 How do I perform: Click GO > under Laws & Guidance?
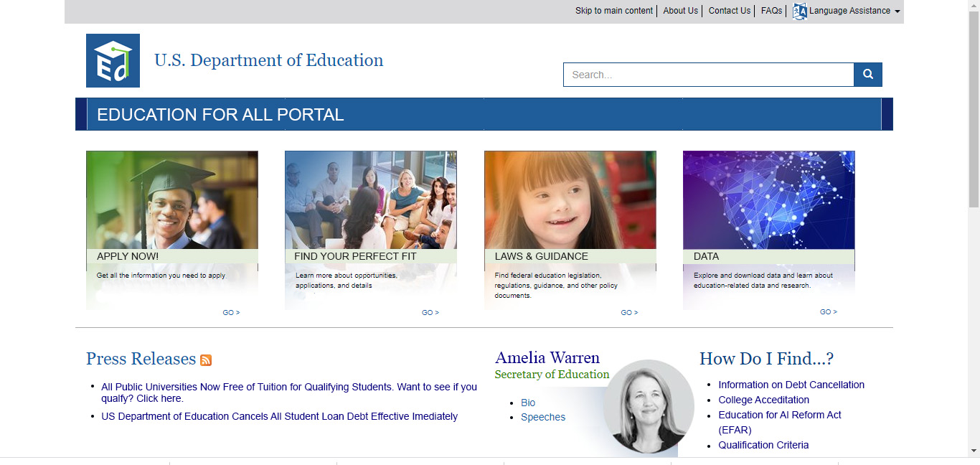(629, 313)
